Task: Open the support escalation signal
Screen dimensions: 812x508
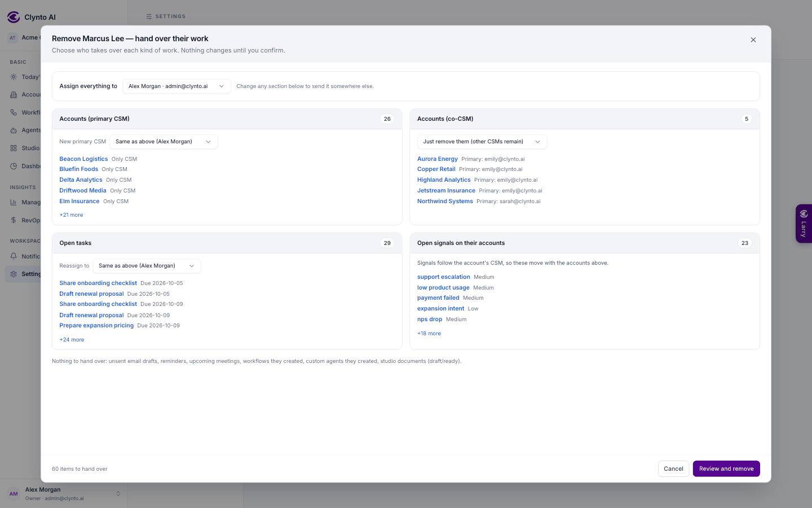Action: click(x=444, y=277)
